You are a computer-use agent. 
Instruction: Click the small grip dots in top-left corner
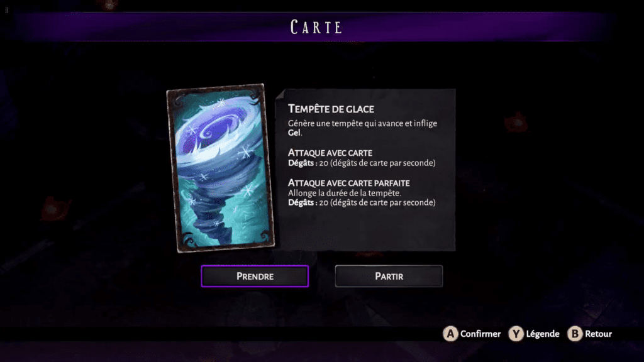click(x=6, y=10)
